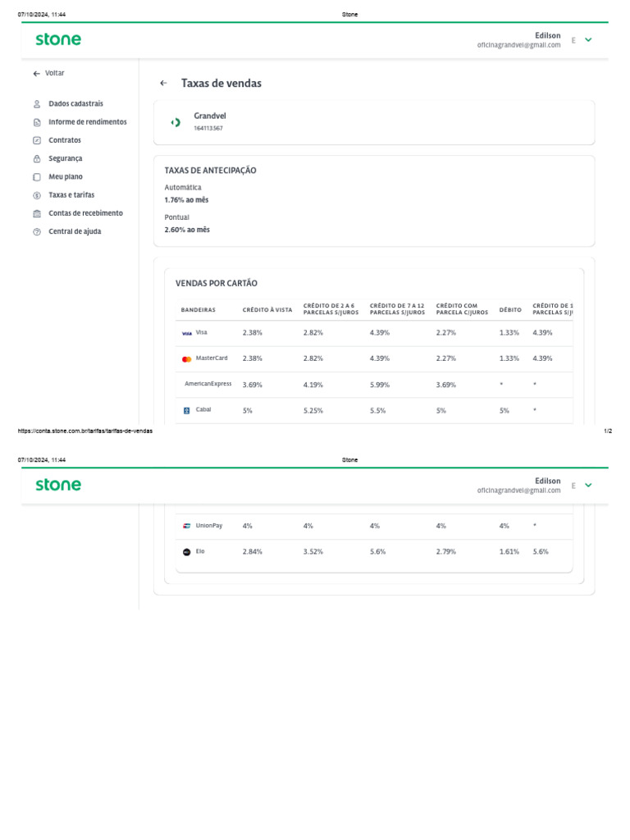Click the Voltar back arrow icon in sidebar
Image resolution: width=630 pixels, height=840 pixels.
pyautogui.click(x=36, y=73)
